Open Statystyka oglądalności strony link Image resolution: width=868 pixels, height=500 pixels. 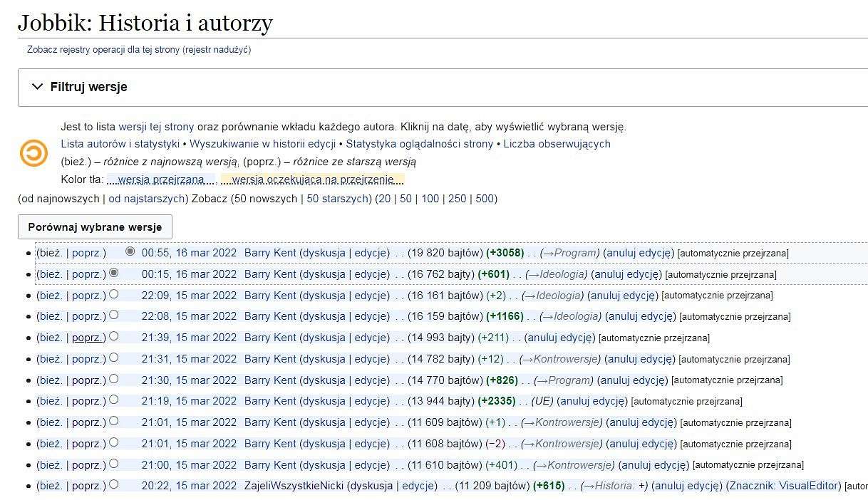click(420, 144)
